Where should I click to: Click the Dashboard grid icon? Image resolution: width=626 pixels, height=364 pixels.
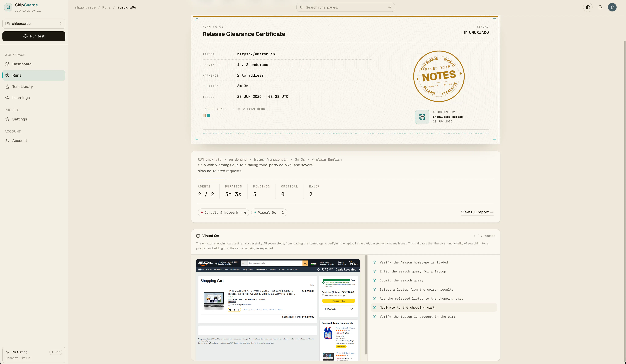[7, 64]
